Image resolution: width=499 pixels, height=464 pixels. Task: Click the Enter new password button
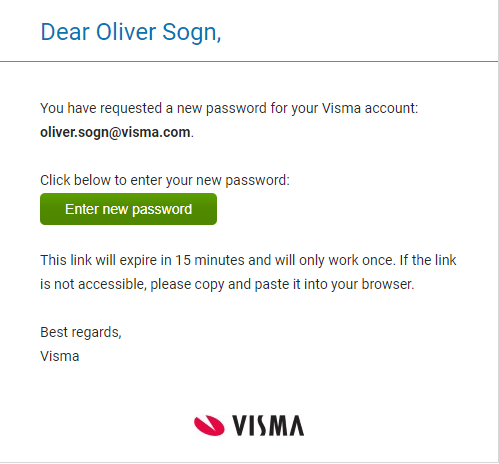tap(128, 209)
